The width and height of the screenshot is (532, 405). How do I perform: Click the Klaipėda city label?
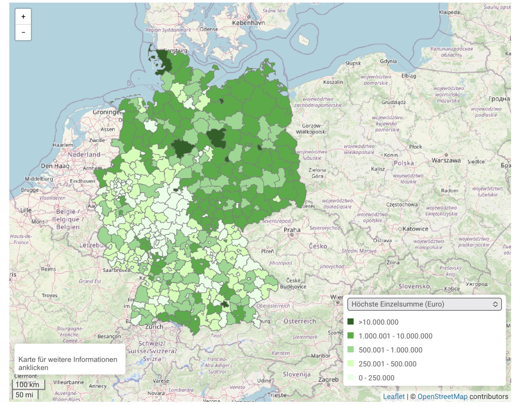tap(449, 13)
